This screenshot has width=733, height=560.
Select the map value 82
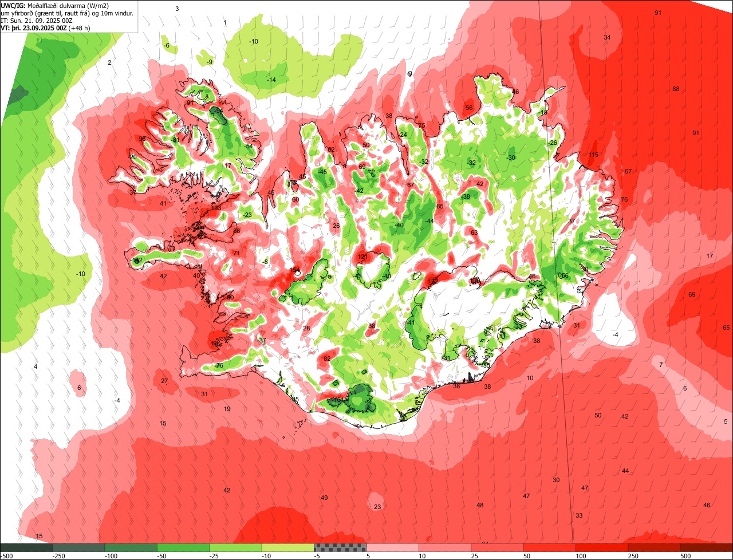click(327, 359)
